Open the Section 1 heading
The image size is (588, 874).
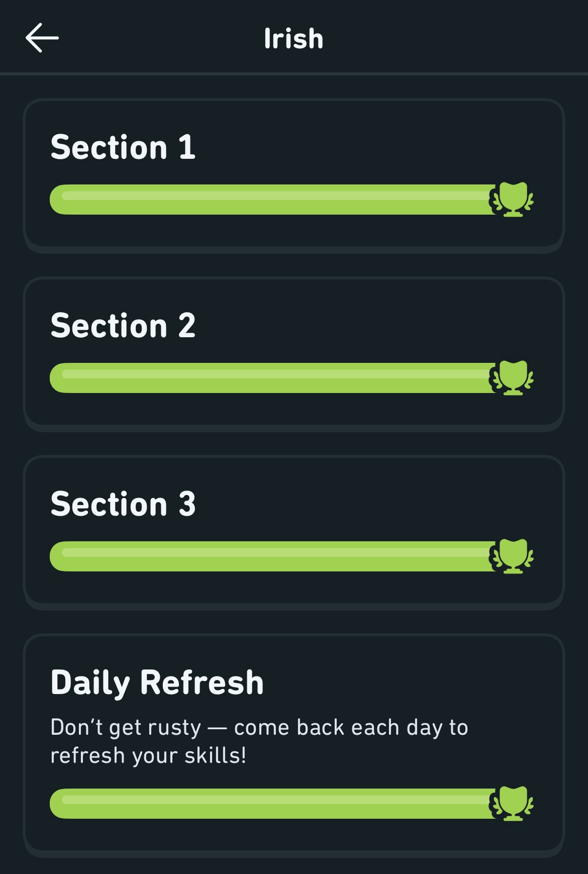(x=123, y=147)
